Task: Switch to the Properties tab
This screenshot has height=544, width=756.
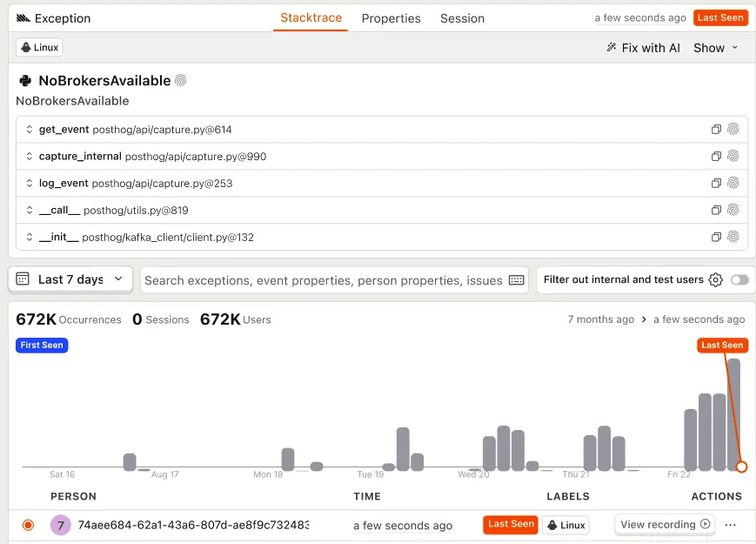Action: pyautogui.click(x=391, y=17)
